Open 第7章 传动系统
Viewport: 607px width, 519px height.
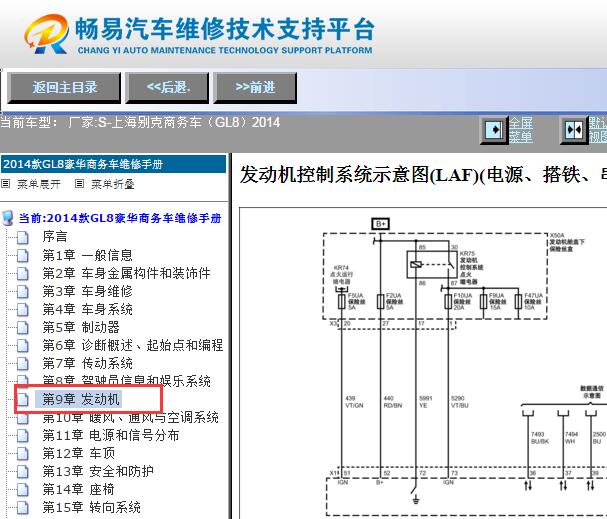87,363
